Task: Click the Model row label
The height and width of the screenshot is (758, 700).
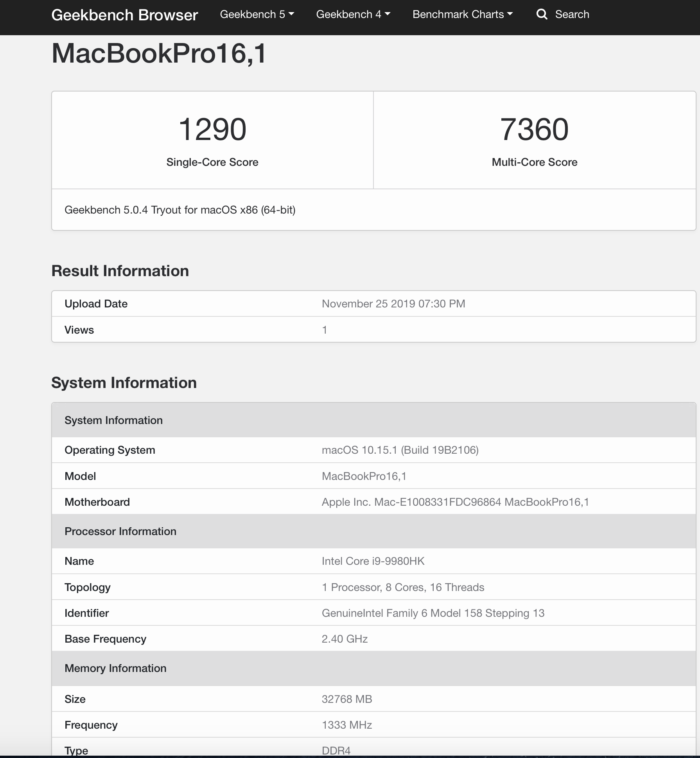Action: click(x=80, y=476)
